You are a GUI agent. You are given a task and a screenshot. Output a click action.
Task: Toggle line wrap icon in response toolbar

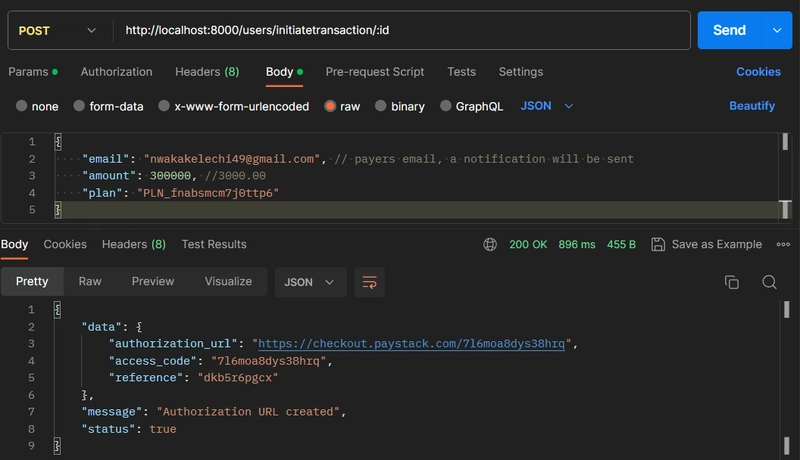point(369,282)
